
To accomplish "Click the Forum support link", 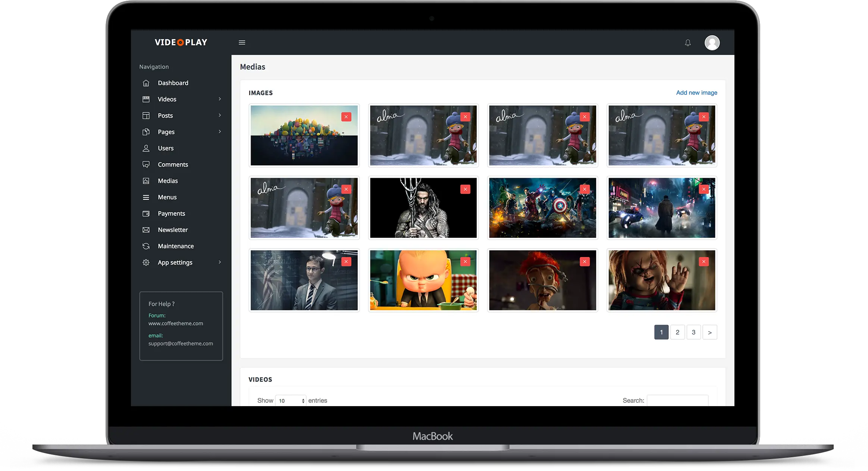I will (175, 323).
